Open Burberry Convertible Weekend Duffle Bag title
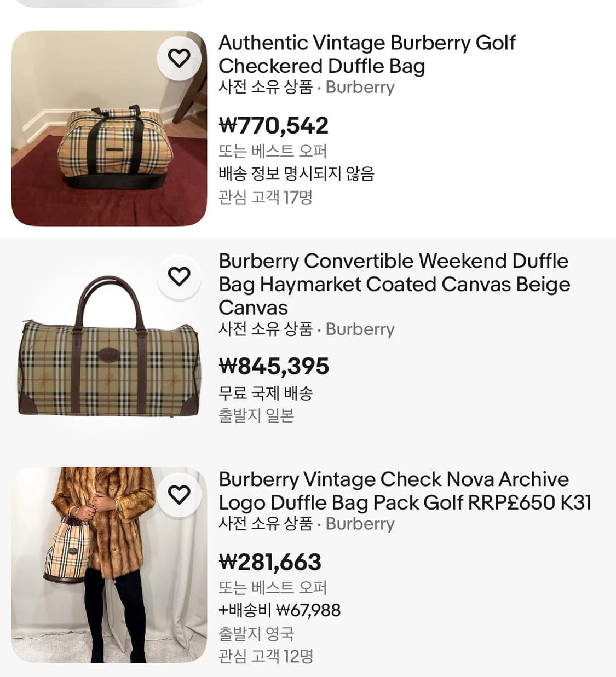Viewport: 616px width, 677px height. [x=394, y=284]
